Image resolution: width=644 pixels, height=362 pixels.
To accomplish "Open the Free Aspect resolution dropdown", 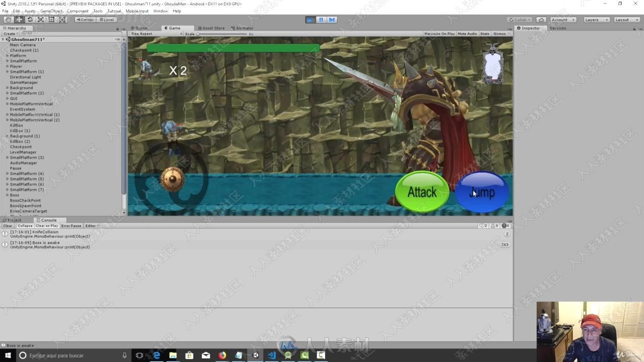I will (x=156, y=34).
